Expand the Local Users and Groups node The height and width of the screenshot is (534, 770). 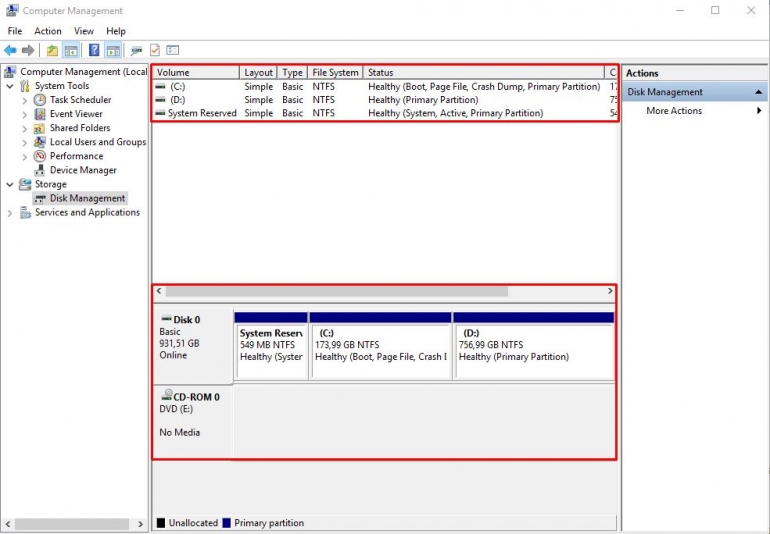[25, 143]
